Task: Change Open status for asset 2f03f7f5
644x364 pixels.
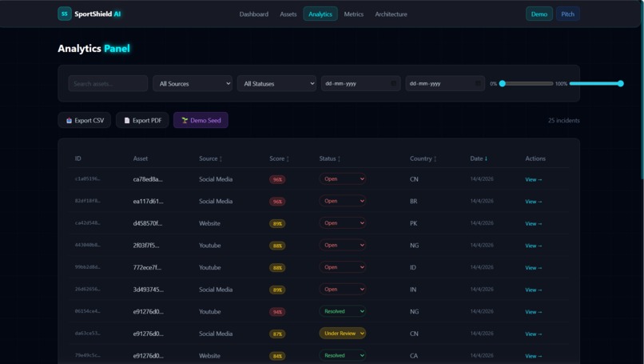Action: [x=343, y=245]
